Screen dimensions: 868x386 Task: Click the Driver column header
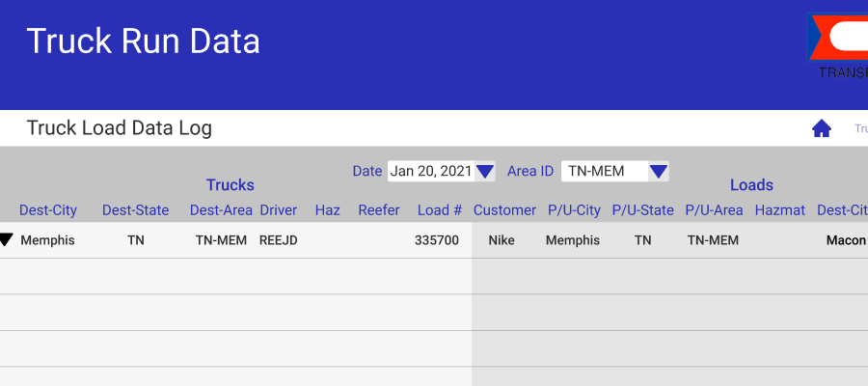click(x=279, y=210)
